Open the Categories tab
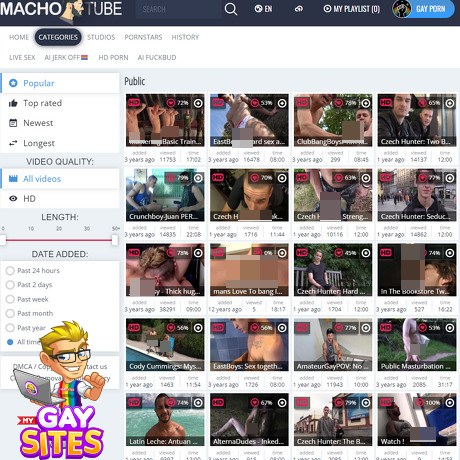Viewport: 460px width, 460px height. pyautogui.click(x=58, y=37)
